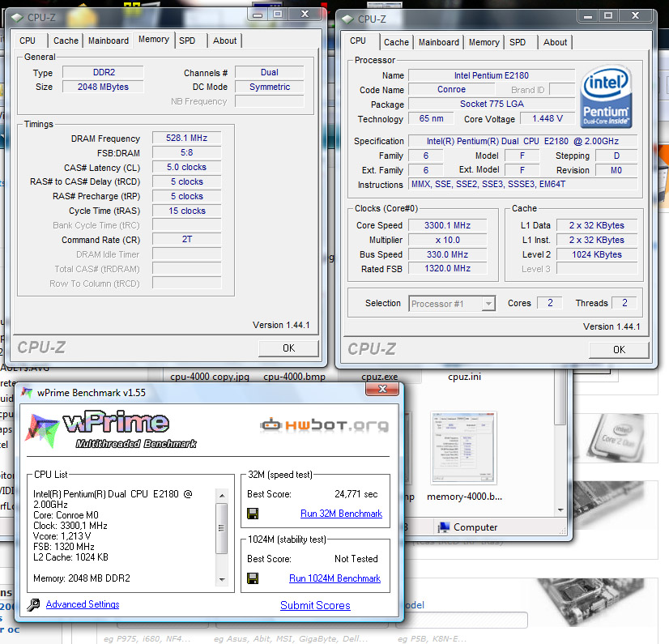Click the processor Name field Intel Pentium E2180
This screenshot has width=669, height=644.
click(x=492, y=75)
